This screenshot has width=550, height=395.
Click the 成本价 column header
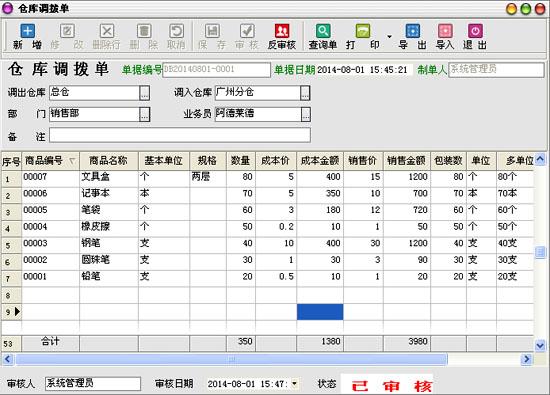tap(276, 161)
